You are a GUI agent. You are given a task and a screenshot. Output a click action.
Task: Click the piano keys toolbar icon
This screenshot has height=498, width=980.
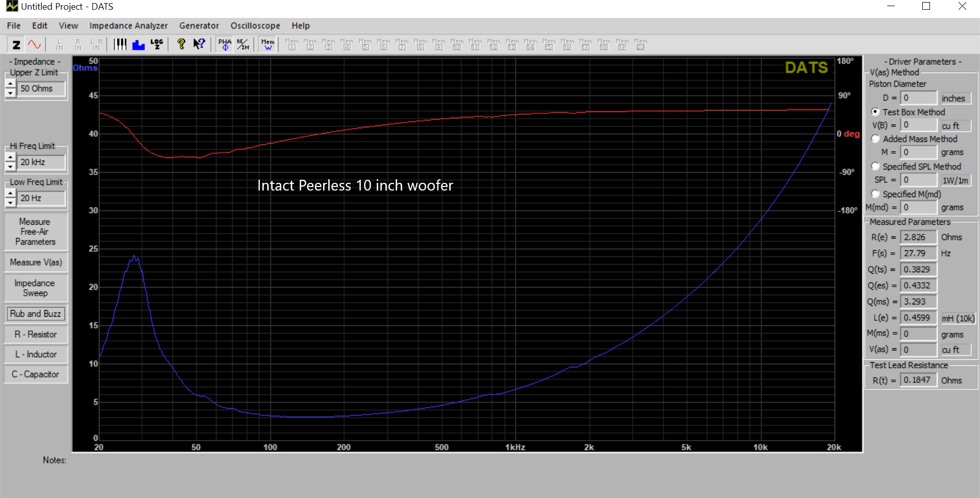120,44
